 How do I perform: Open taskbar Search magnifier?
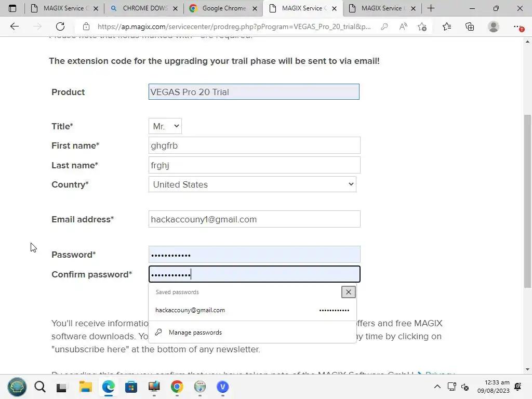(x=39, y=387)
